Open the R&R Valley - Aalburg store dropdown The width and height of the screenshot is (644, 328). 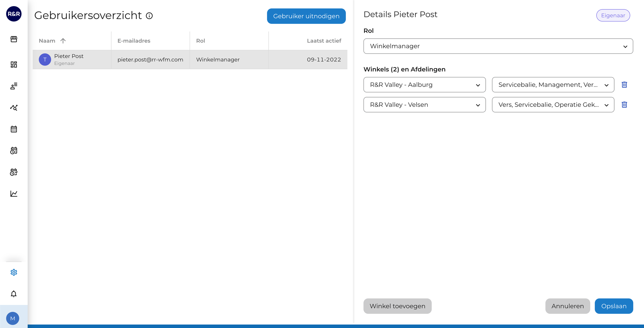point(424,85)
